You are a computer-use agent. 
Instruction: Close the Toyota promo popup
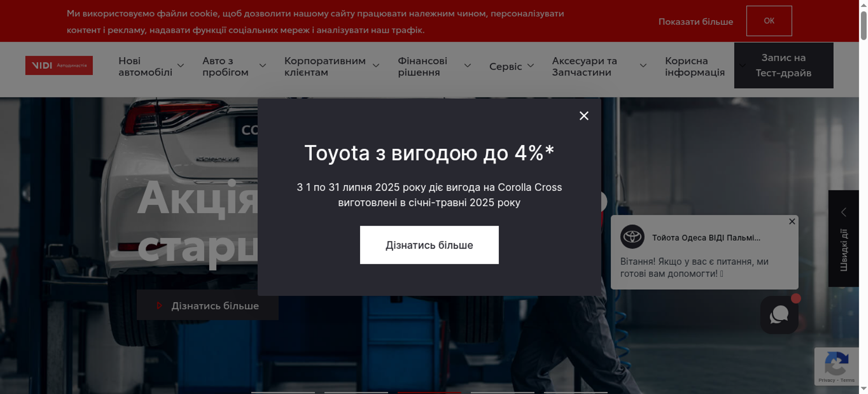coord(584,116)
